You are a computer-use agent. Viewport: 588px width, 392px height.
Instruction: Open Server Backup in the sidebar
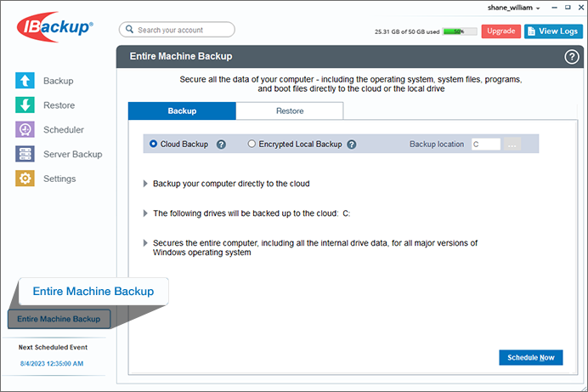(x=73, y=154)
